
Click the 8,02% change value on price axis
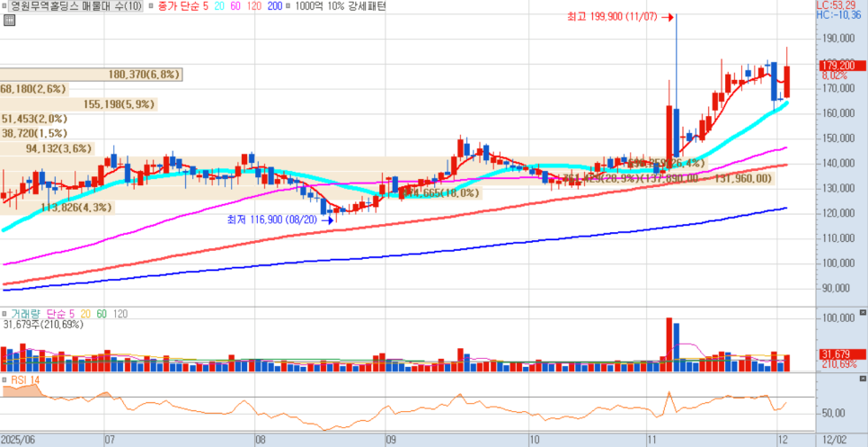click(834, 76)
